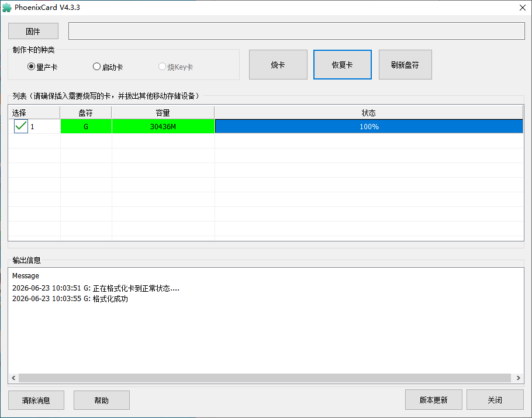
Task: Close the PhoenixCard window with X
Action: click(x=523, y=8)
